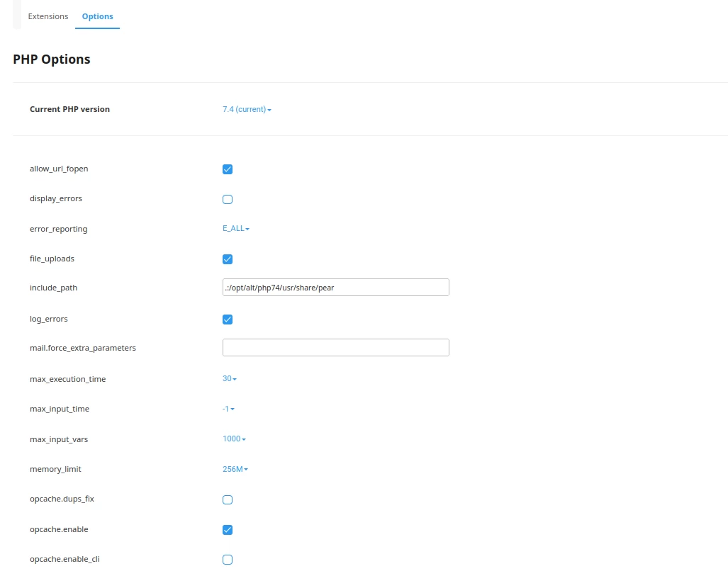
Task: Open the max_execution_time dropdown
Action: (230, 378)
